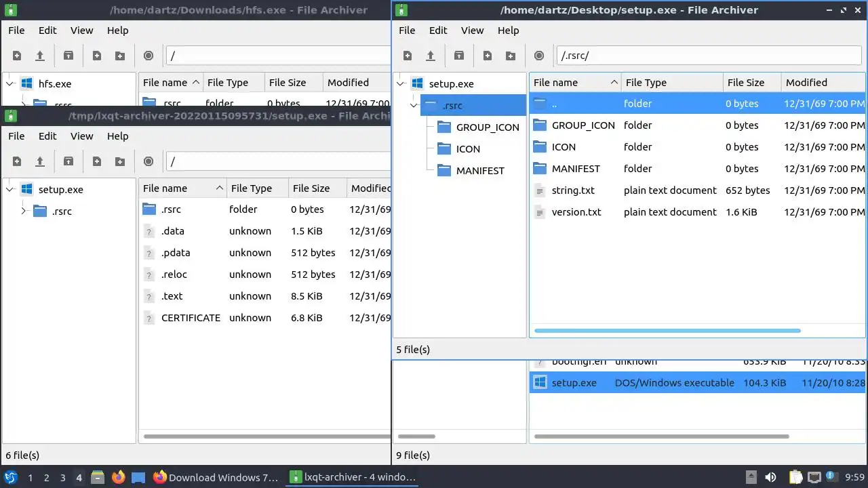This screenshot has height=488, width=868.
Task: Click the network status tray icon
Action: (x=814, y=477)
